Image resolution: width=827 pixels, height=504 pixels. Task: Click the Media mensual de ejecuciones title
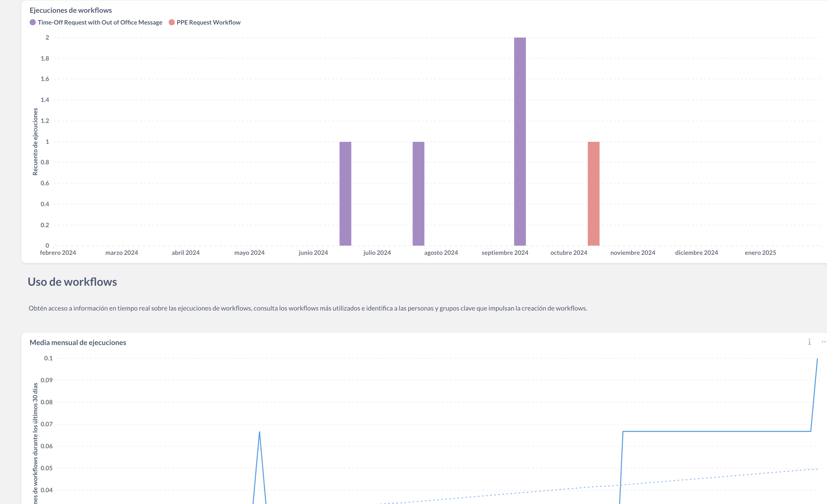click(x=78, y=342)
